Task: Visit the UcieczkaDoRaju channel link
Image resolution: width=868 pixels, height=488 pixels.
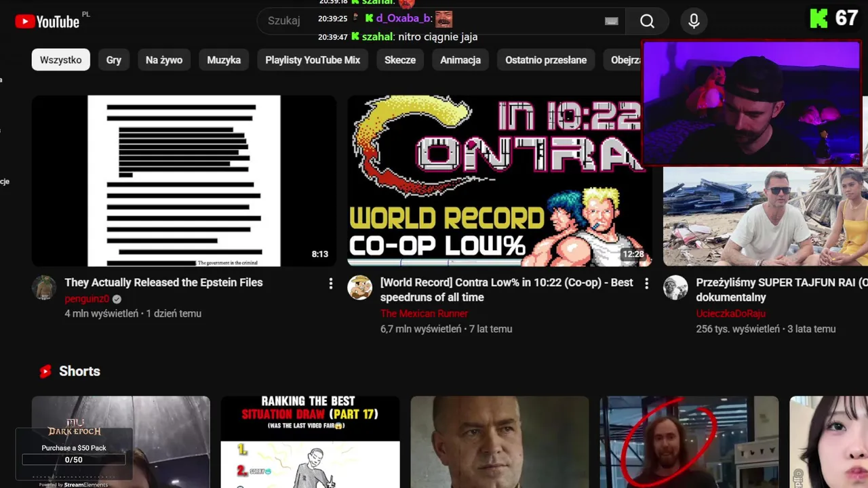Action: [730, 314]
